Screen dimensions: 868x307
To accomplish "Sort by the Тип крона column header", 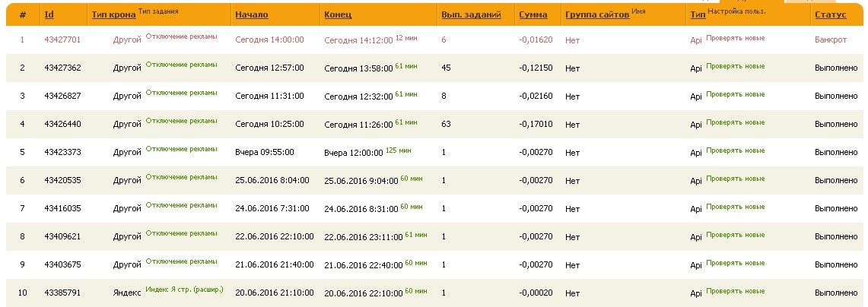I will click(x=113, y=15).
